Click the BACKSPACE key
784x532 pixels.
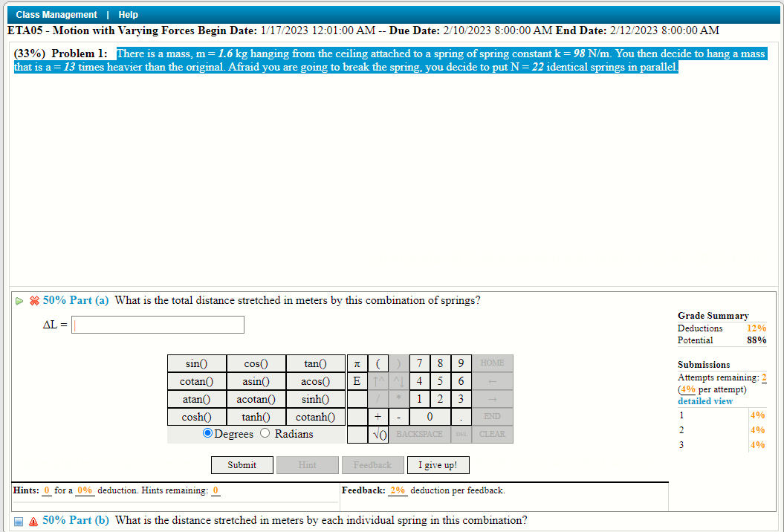(x=420, y=435)
